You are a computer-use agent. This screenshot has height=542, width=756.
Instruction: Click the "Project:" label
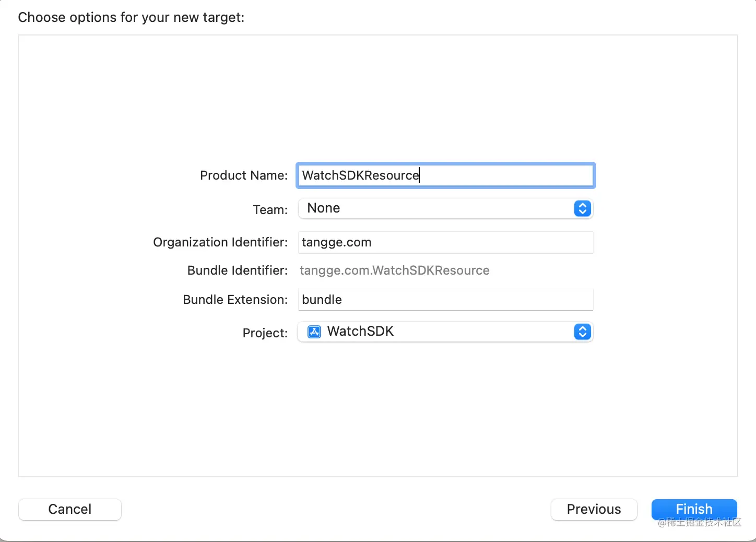point(265,333)
